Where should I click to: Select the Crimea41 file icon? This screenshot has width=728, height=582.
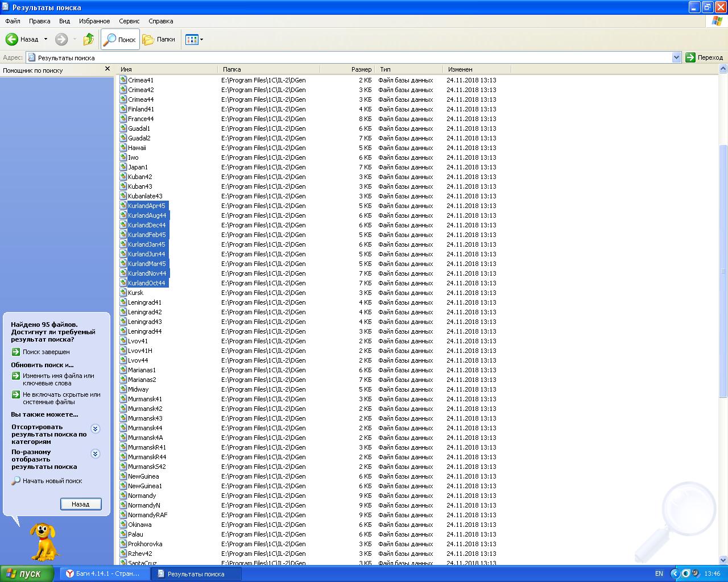pos(123,80)
